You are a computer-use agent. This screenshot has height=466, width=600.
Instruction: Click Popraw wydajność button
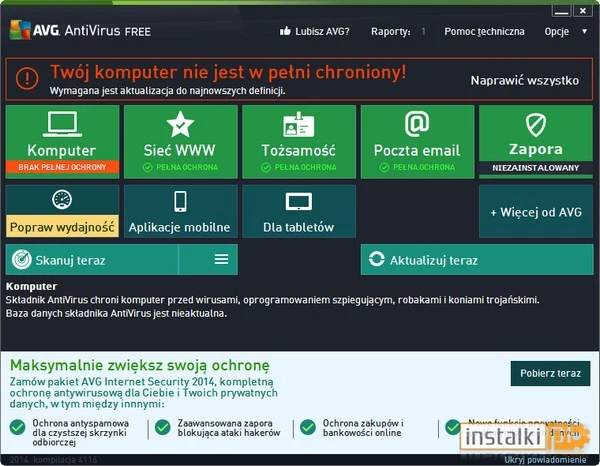coord(62,226)
